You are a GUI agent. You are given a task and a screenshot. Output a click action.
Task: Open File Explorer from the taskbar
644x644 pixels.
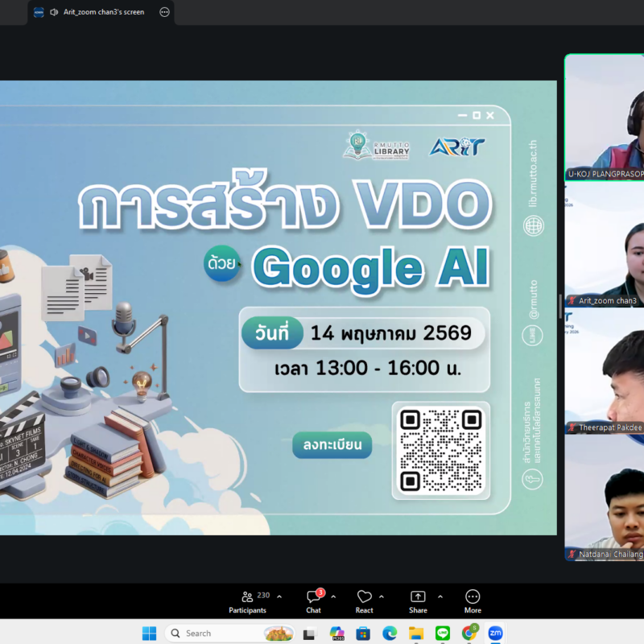point(415,634)
